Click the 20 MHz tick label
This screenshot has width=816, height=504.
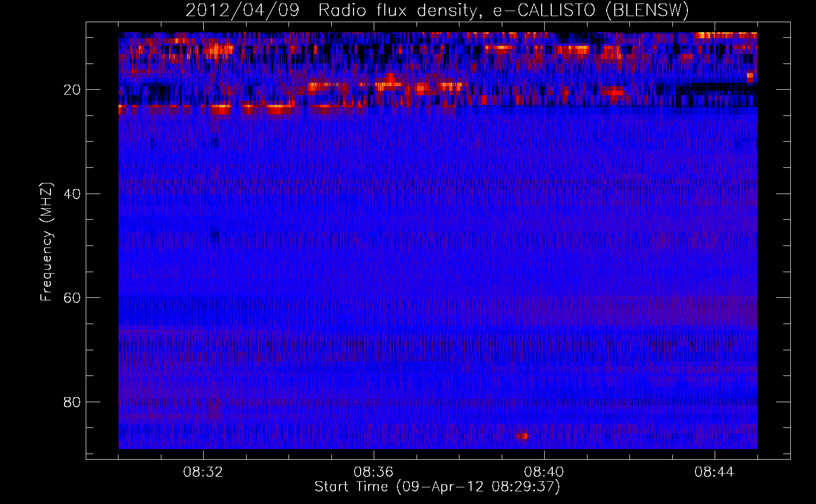(x=73, y=90)
